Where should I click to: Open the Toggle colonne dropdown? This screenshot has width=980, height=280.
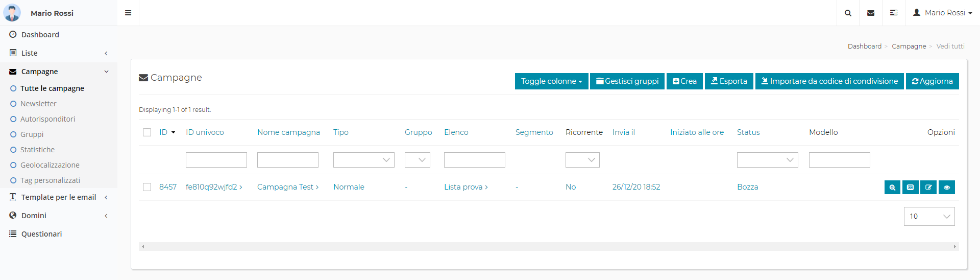pos(551,81)
